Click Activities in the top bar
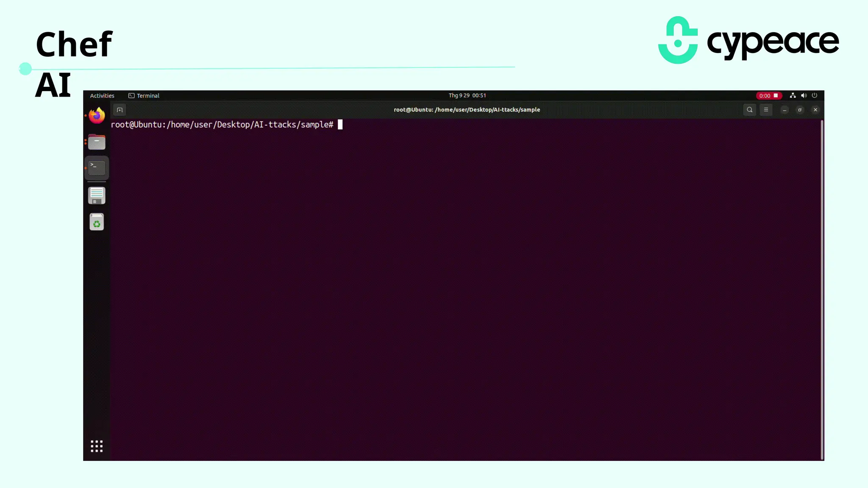This screenshot has width=868, height=488. pyautogui.click(x=102, y=96)
